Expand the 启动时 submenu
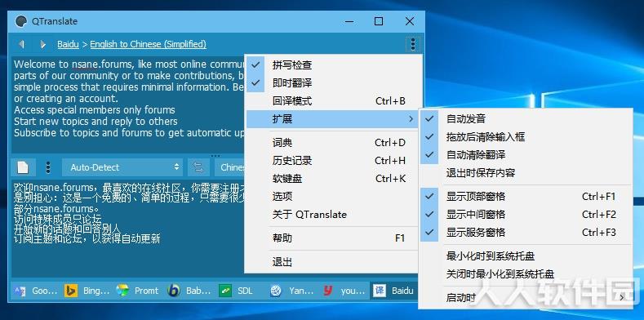Image resolution: width=644 pixels, height=320 pixels. 526,297
